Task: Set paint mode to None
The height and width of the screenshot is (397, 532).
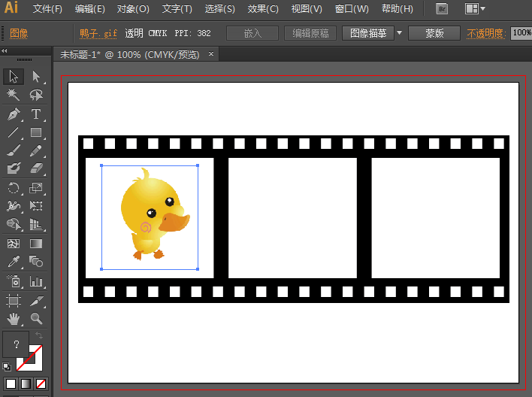Action: click(x=41, y=383)
